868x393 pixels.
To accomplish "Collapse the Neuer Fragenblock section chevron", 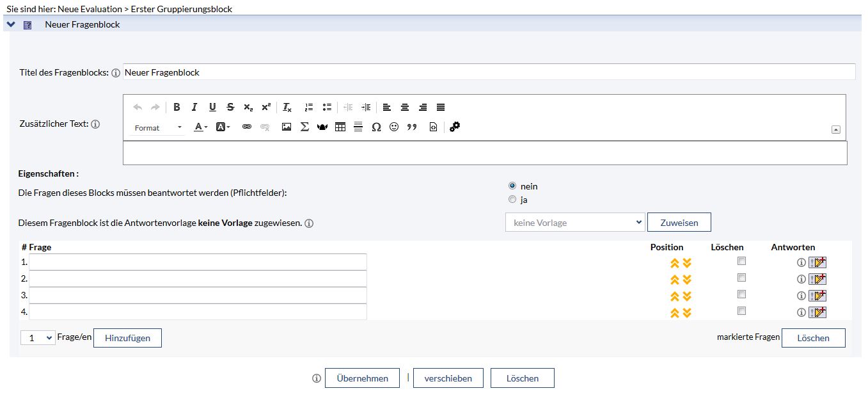I will (x=11, y=25).
